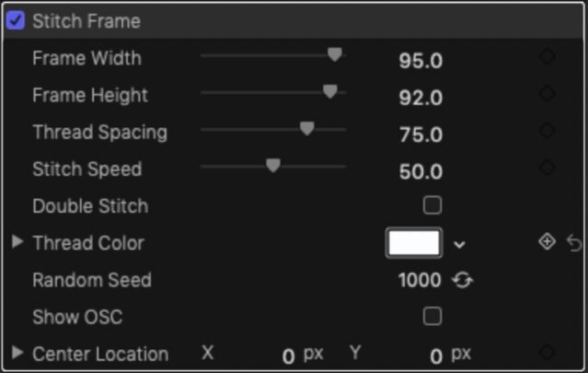Add keyframe for Frame Height
The image size is (588, 373).
pyautogui.click(x=547, y=94)
